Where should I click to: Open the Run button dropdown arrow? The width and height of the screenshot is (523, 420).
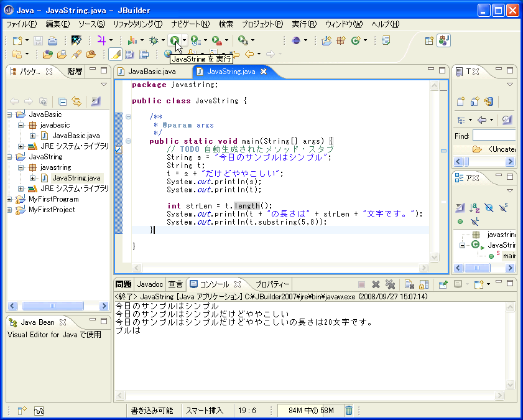point(185,40)
